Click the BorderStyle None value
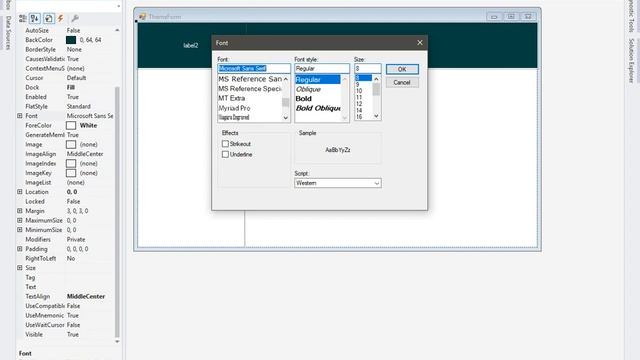 pos(74,49)
